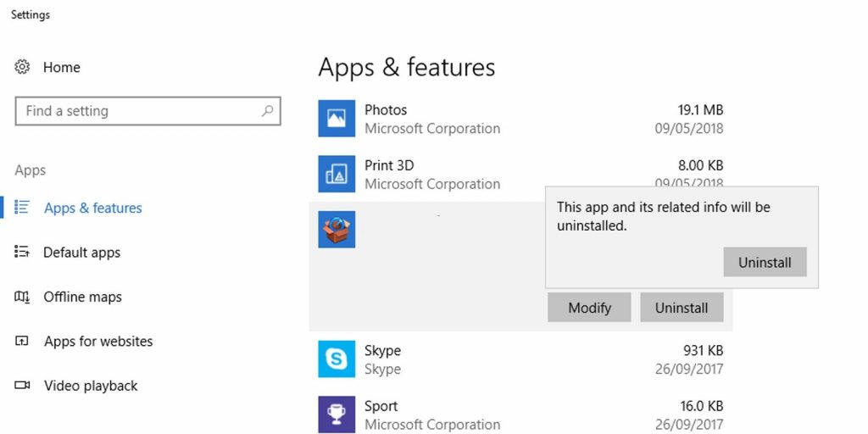Click the Skype app icon

click(337, 359)
